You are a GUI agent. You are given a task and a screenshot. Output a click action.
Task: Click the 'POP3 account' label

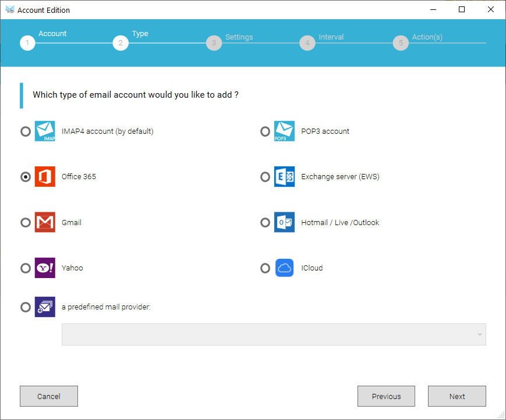325,131
